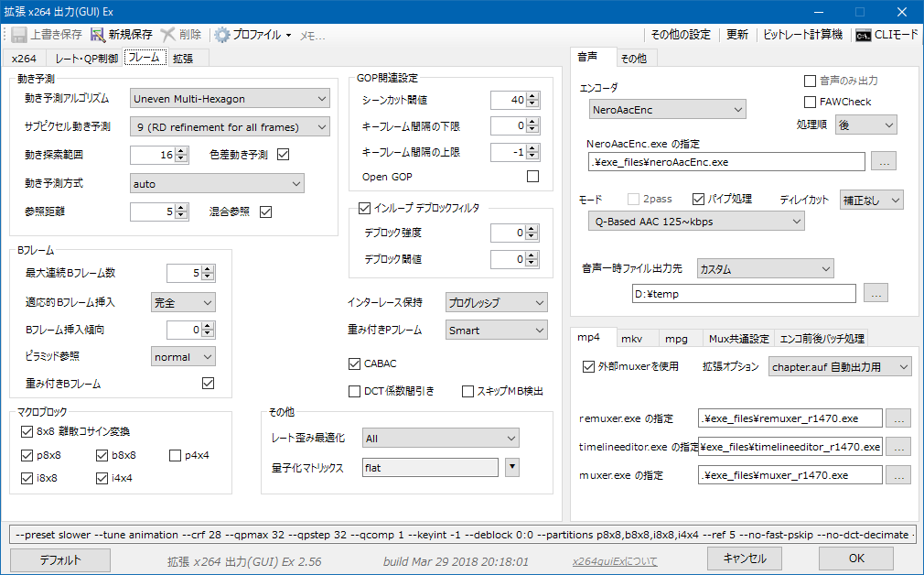This screenshot has height=575, width=924.
Task: Open ディレイカット 補正なし dropdown
Action: [x=872, y=200]
